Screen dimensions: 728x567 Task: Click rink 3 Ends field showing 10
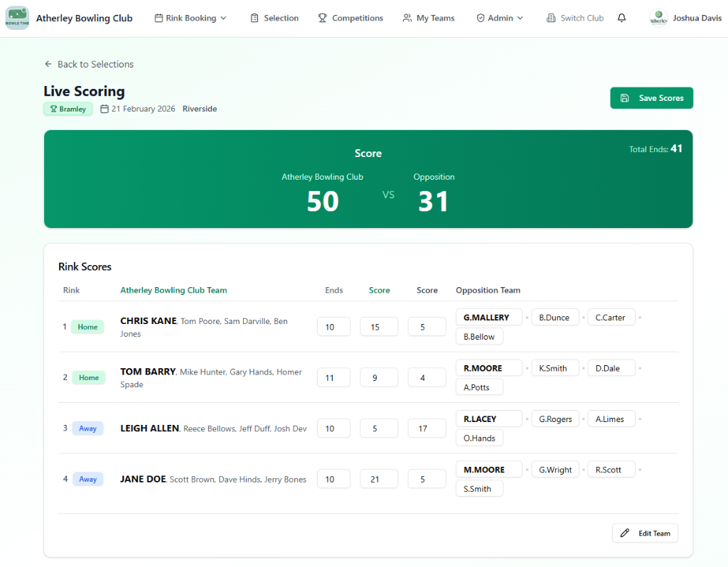pos(334,428)
